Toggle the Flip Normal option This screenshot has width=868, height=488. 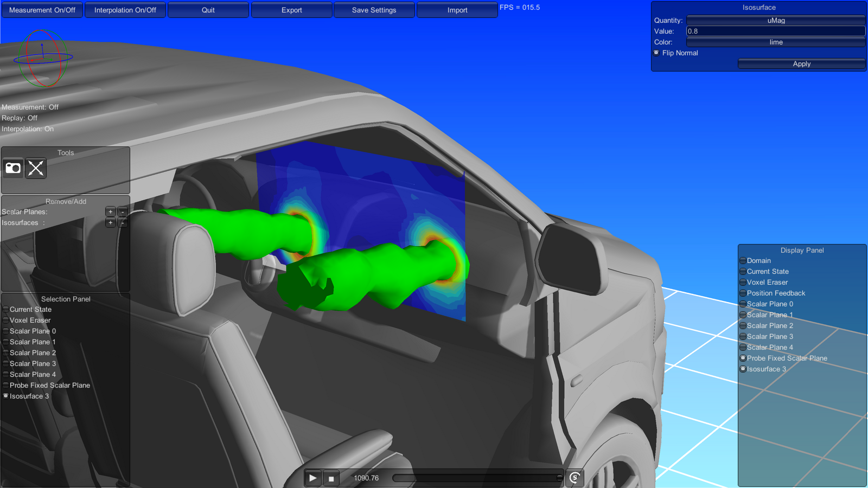[x=656, y=53]
